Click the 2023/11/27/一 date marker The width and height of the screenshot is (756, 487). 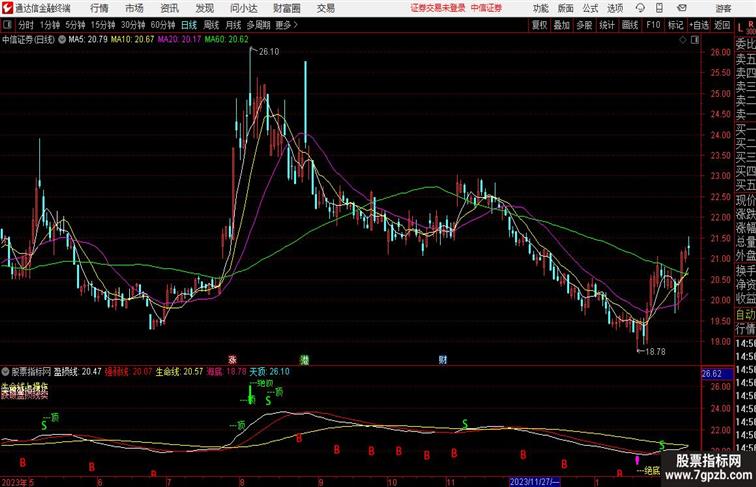point(534,482)
